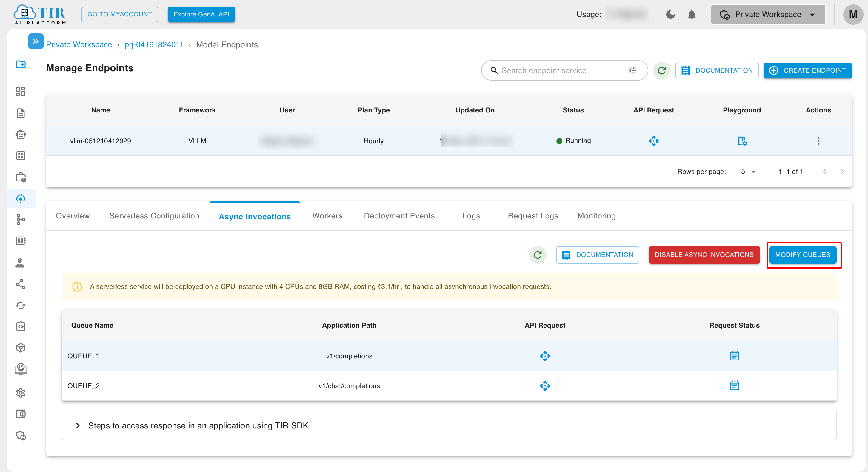The height and width of the screenshot is (472, 868).
Task: Open Request Status icon for QUEUE_1
Action: (735, 356)
